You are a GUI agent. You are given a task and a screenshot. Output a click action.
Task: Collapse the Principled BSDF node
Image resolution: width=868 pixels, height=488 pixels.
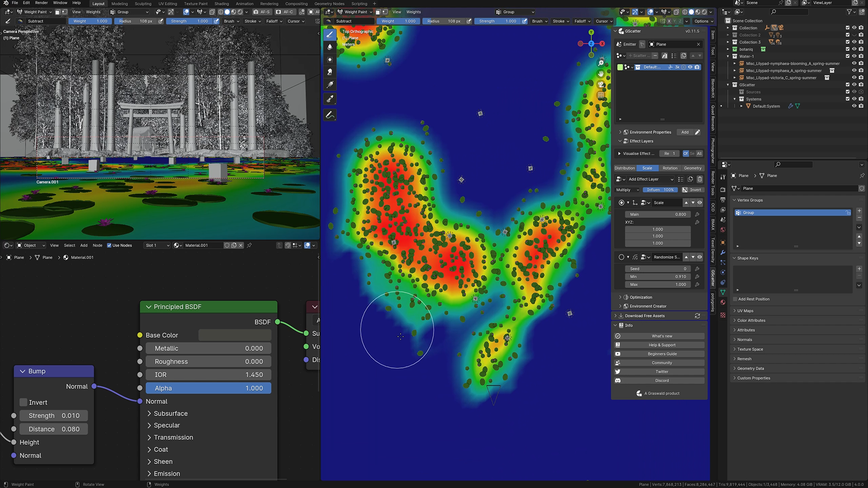[148, 307]
